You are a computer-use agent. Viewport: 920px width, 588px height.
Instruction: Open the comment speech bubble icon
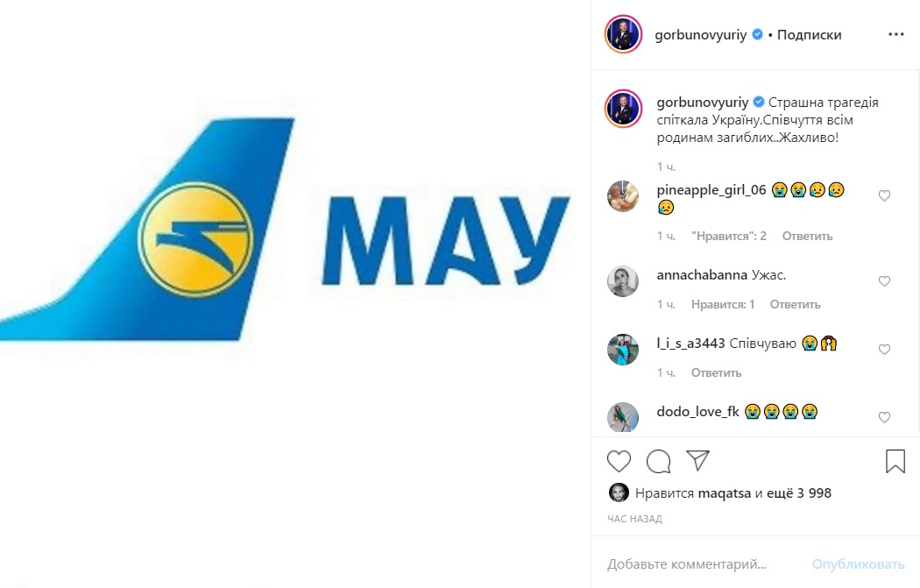point(658,461)
